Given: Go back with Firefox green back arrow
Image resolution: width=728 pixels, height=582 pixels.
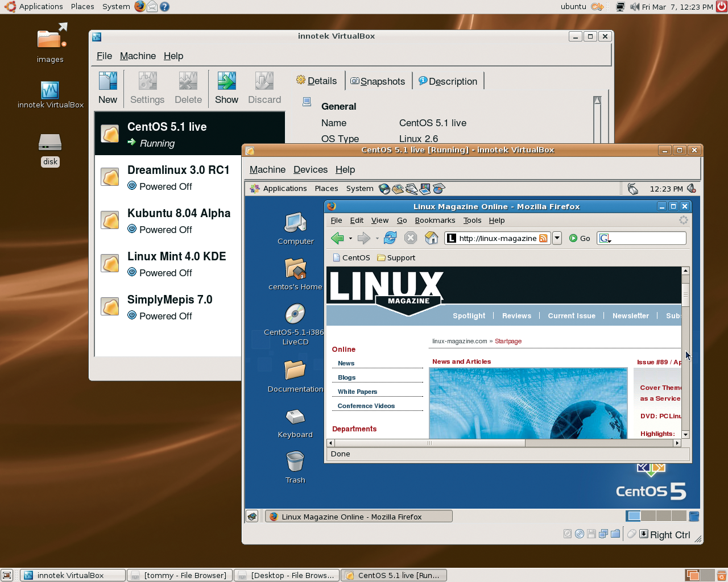Looking at the screenshot, I should point(337,238).
